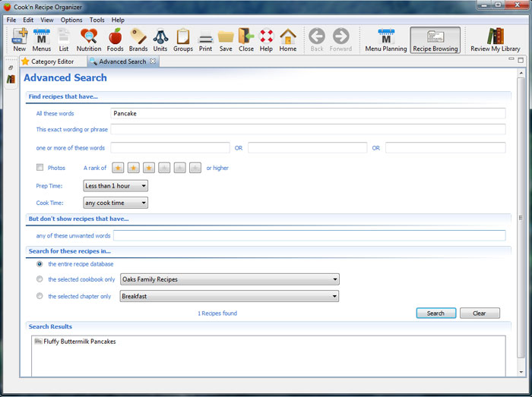This screenshot has height=397, width=532.
Task: Open Fluffy Buttermilk Pancakes result
Action: tap(75, 342)
